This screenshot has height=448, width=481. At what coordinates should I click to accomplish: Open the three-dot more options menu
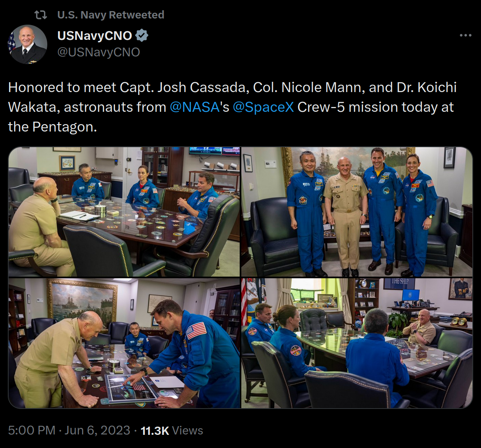pyautogui.click(x=465, y=36)
